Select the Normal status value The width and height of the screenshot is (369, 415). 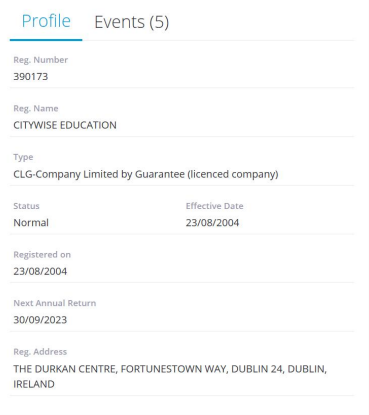coord(31,223)
